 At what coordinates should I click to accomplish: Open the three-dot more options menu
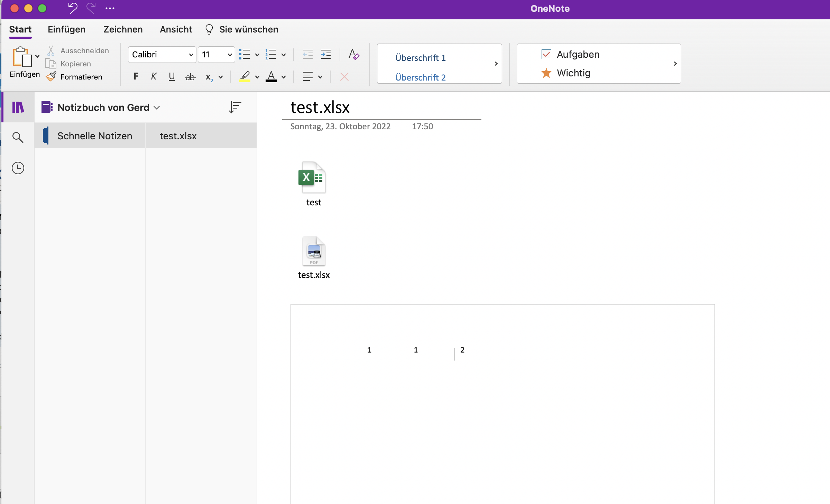[110, 8]
